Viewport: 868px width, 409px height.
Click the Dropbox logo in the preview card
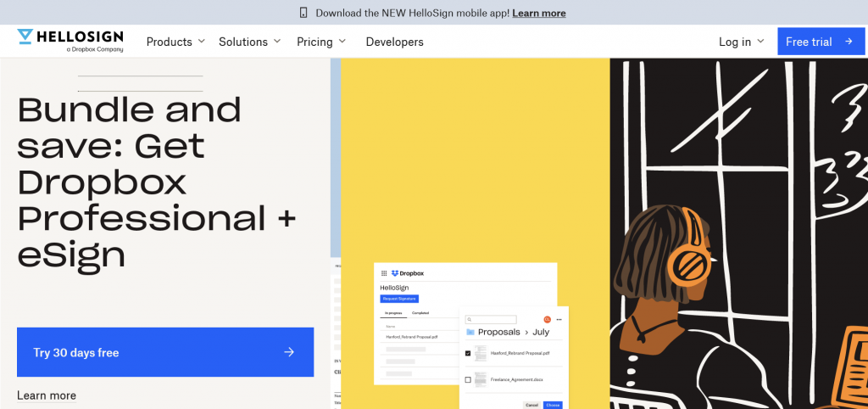[x=407, y=273]
